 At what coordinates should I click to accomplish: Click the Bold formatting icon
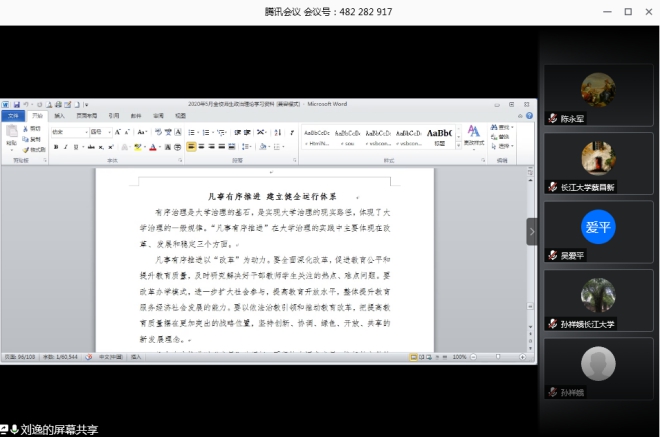(x=56, y=147)
